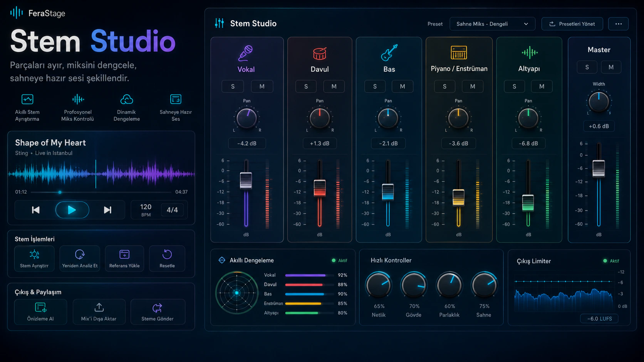Click the Sahneye Hazır Ses icon
This screenshot has height=362, width=644.
point(176,99)
